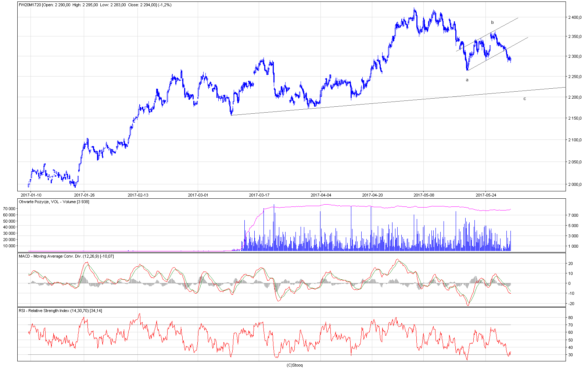Click the '30' label on RSI axis

pos(570,355)
